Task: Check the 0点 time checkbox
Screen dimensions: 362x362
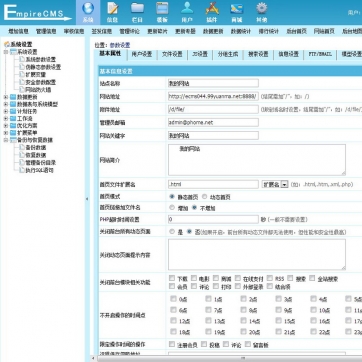Action: coord(173,299)
